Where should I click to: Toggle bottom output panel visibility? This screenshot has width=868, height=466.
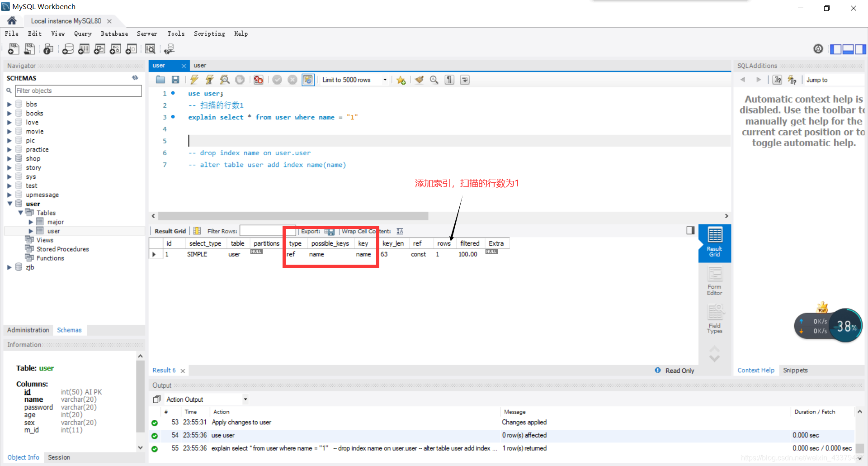coord(848,49)
